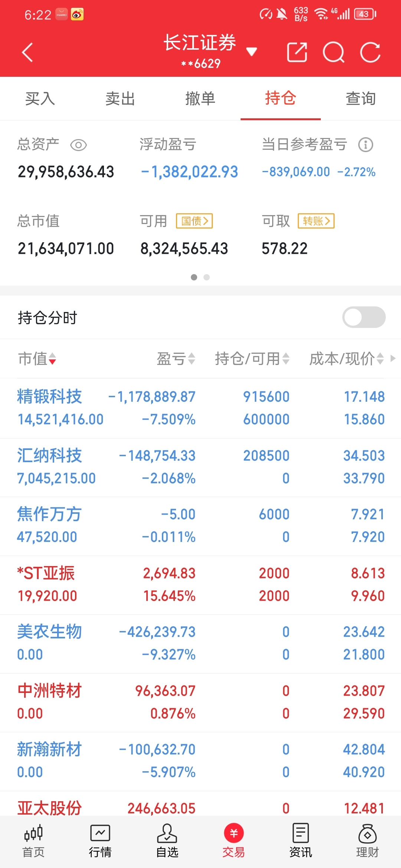This screenshot has height=868, width=401.
Task: Tap muted bell icon in status bar
Action: 282,14
